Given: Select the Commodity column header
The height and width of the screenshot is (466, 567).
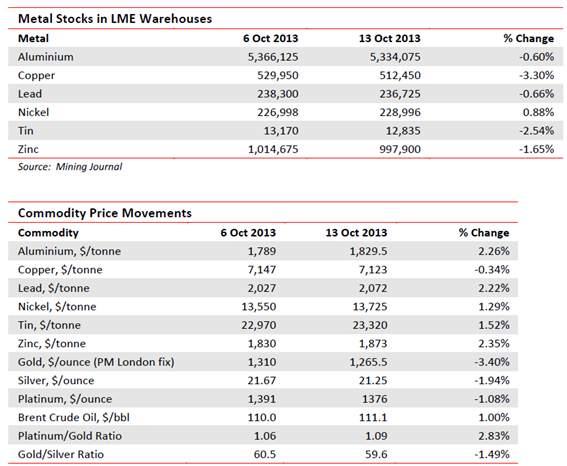Looking at the screenshot, I should point(48,232).
